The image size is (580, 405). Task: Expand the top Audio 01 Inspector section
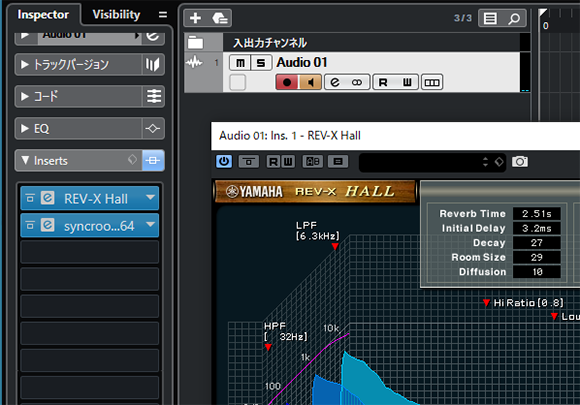25,36
